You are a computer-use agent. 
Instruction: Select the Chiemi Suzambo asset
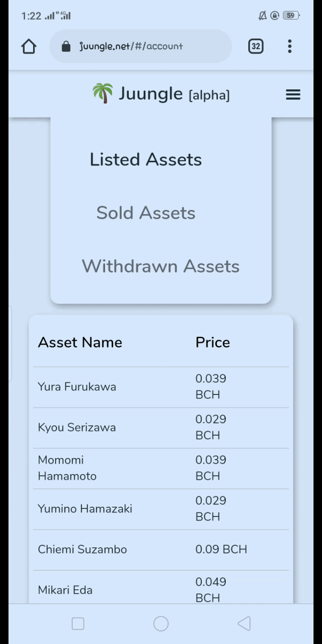pos(161,550)
